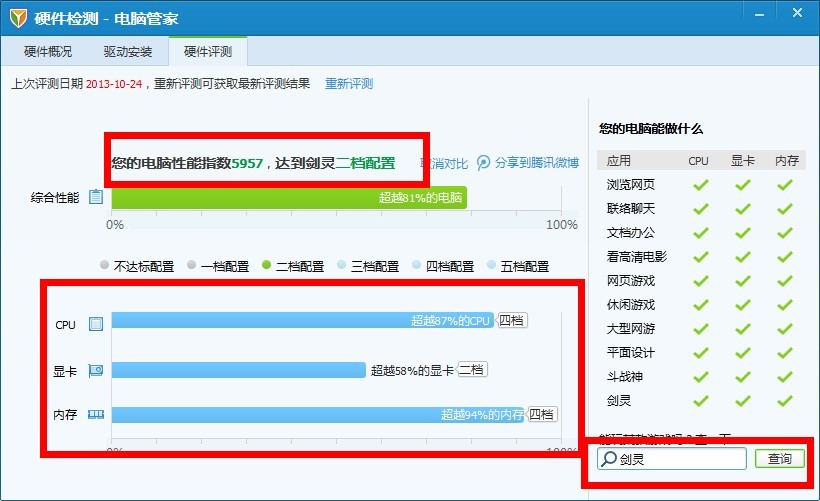Select the 不达标配置 legend dot
The image size is (820, 501).
click(104, 266)
